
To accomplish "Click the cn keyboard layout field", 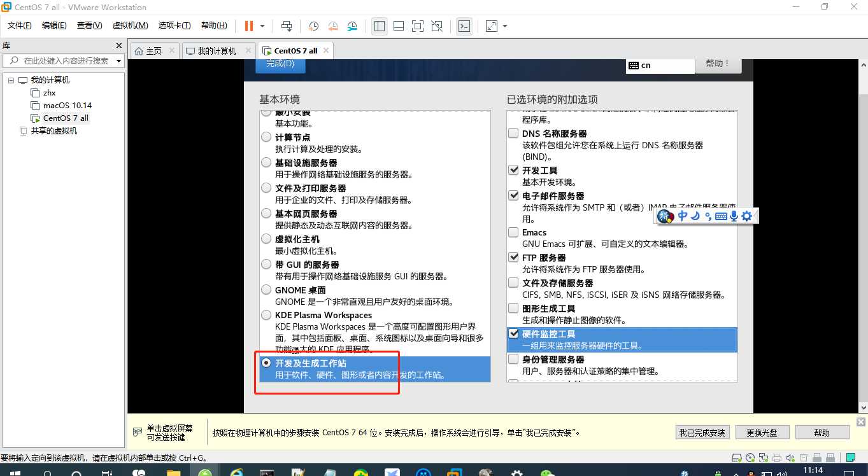I will click(x=660, y=65).
